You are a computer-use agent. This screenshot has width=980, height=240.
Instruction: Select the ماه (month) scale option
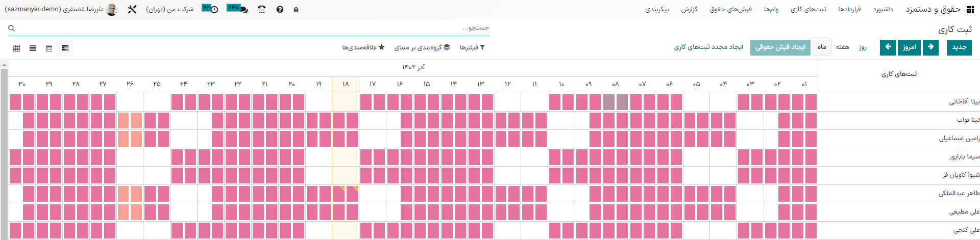822,47
